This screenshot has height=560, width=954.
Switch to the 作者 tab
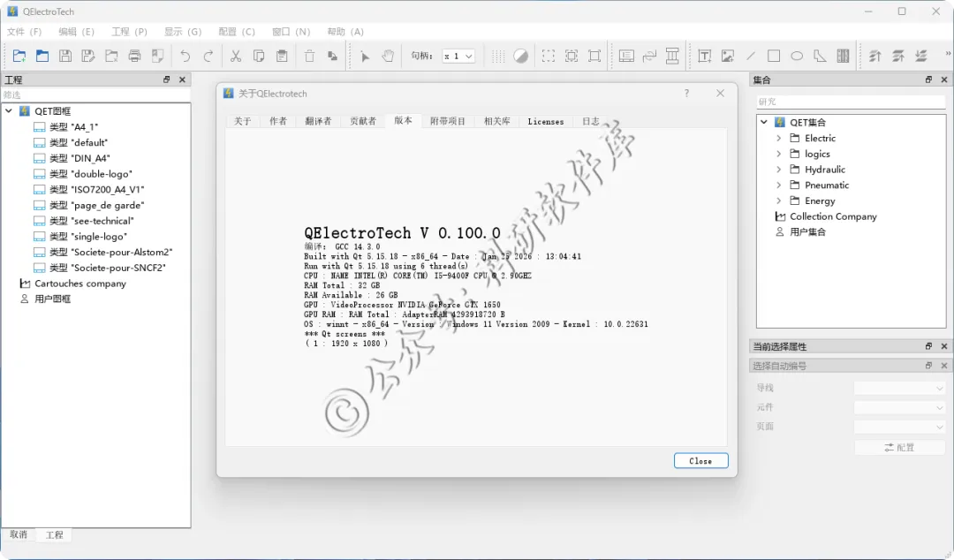point(278,121)
